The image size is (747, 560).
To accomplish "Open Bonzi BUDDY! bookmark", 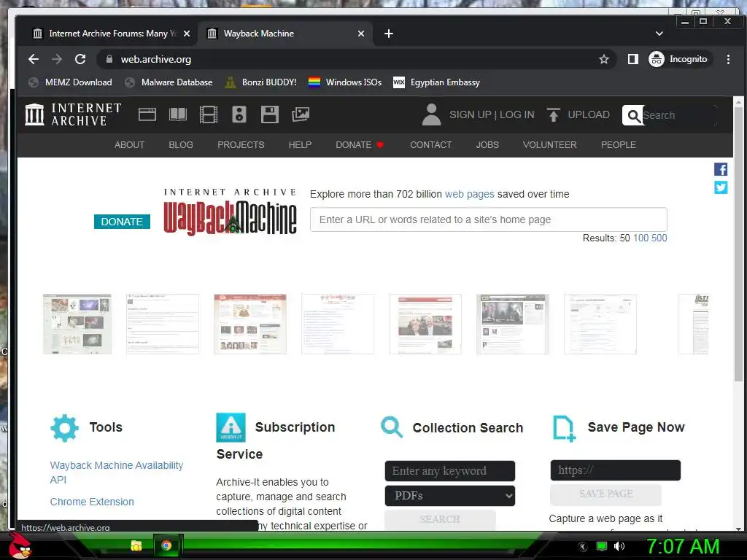I will click(x=260, y=82).
